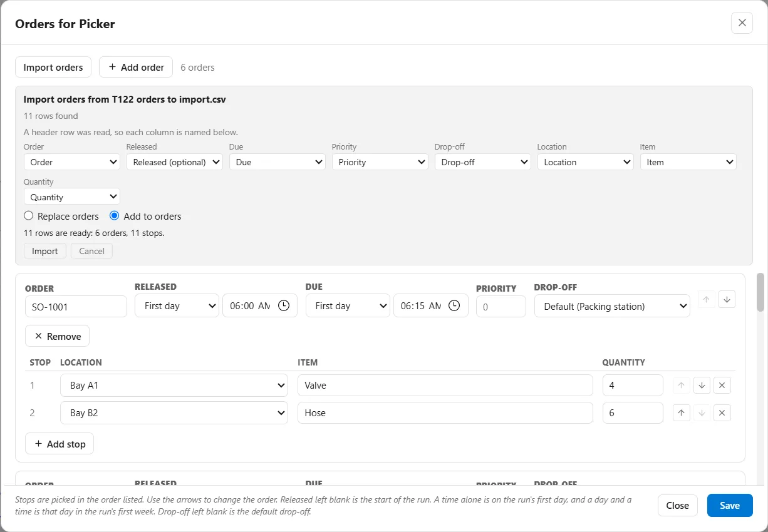Move the Hose stop up
768x532 pixels.
pos(682,413)
